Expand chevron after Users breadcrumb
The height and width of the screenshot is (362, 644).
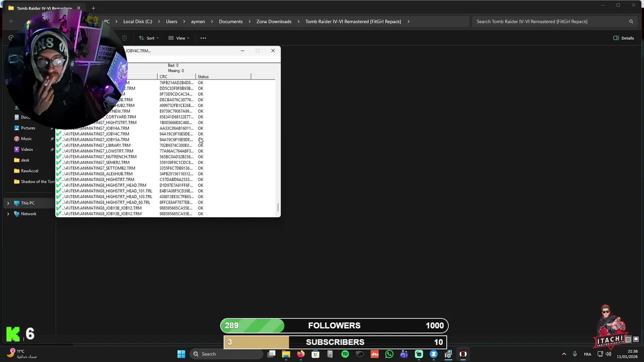click(184, 22)
